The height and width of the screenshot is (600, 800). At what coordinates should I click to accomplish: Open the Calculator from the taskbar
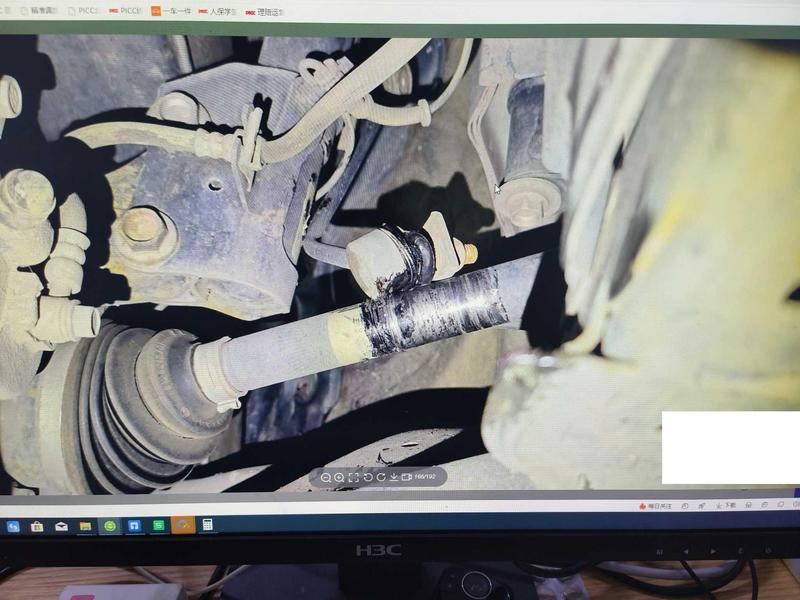pyautogui.click(x=207, y=525)
